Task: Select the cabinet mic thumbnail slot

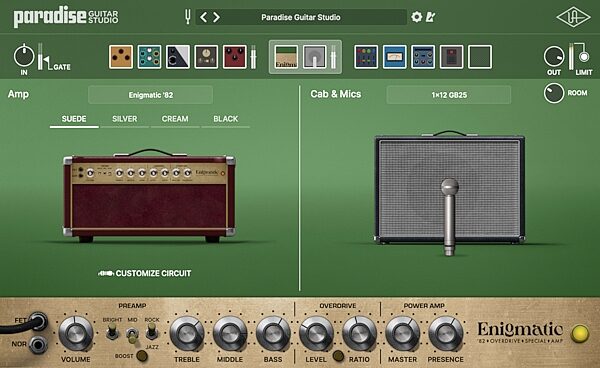Action: [x=315, y=57]
